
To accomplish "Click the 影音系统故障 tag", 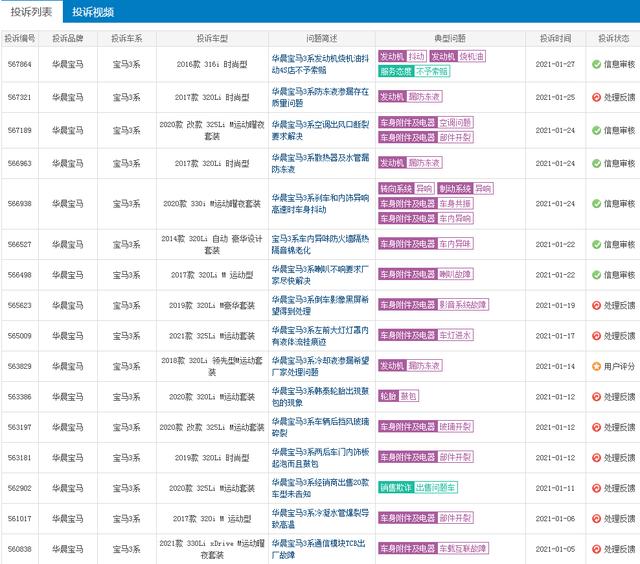I will [433, 305].
